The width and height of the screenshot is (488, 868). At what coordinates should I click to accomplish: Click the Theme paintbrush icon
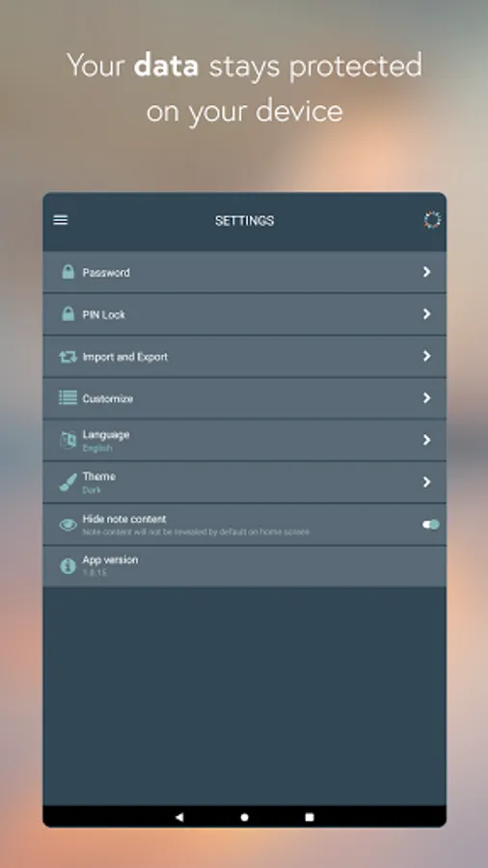pos(68,482)
